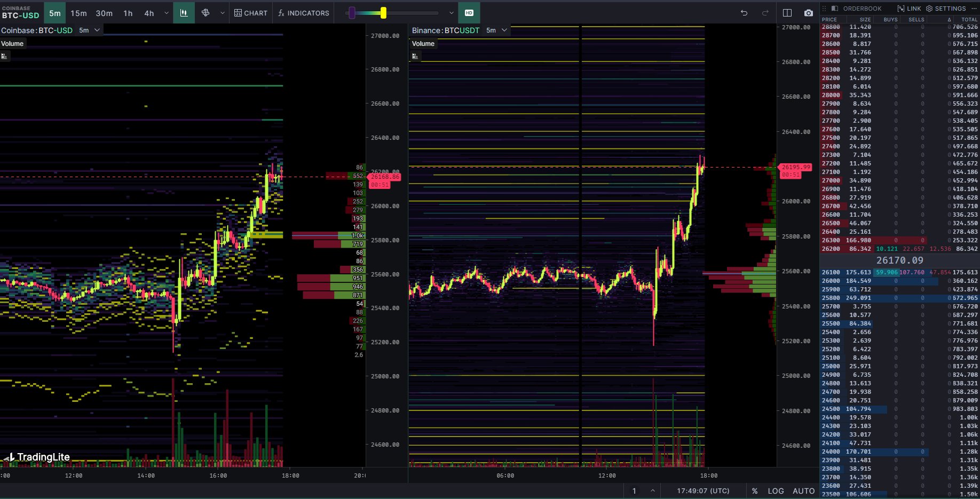Screen dimensions: 980x499
Task: Toggle the HD heatmap mode button
Action: [x=469, y=13]
